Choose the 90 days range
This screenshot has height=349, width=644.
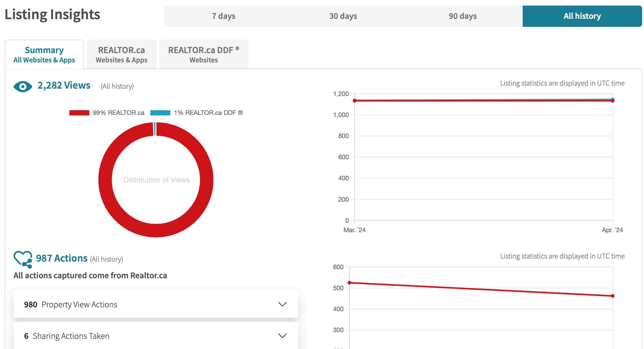[x=462, y=16]
